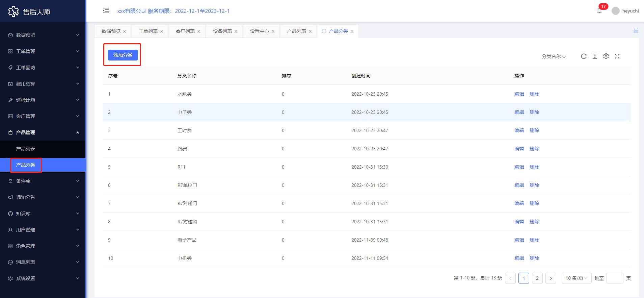Select 产品列表 in the sidebar submenu

(x=26, y=149)
